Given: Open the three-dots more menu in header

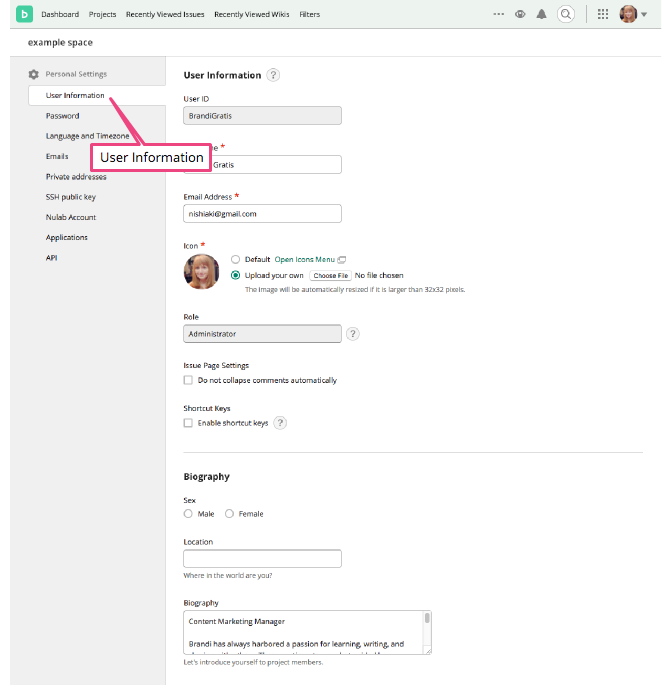Looking at the screenshot, I should [x=499, y=14].
